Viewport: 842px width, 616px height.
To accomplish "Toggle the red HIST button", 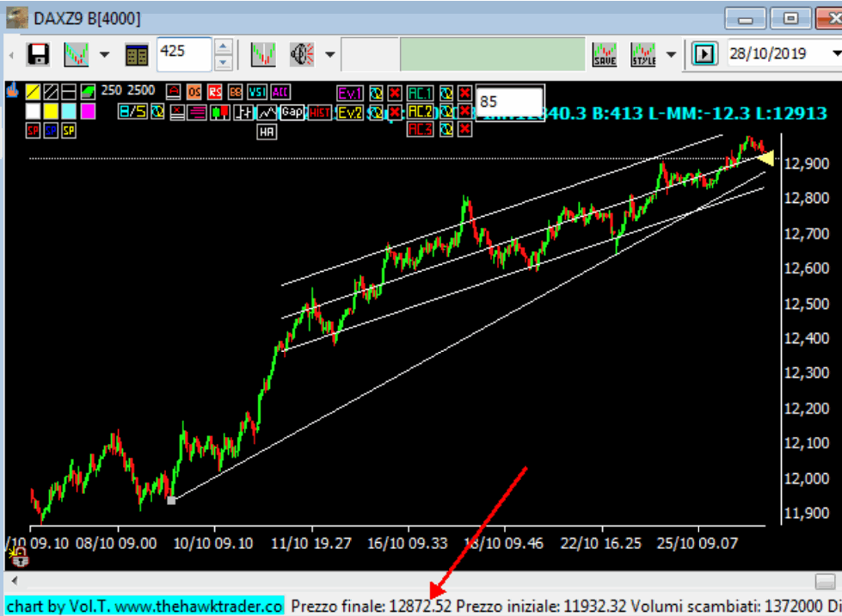I will tap(320, 112).
